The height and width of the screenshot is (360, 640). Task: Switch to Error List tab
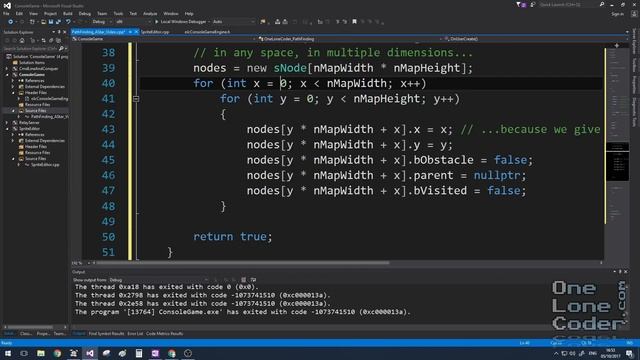(135, 333)
